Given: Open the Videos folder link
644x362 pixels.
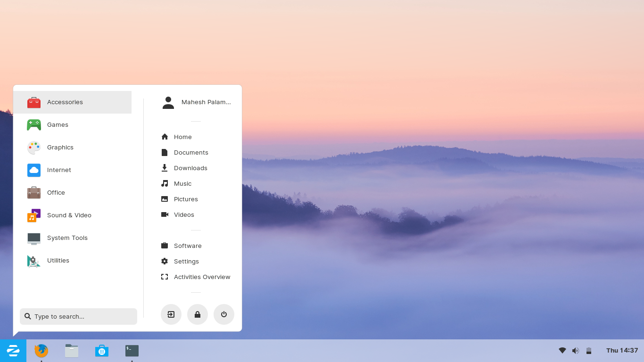Looking at the screenshot, I should tap(184, 215).
